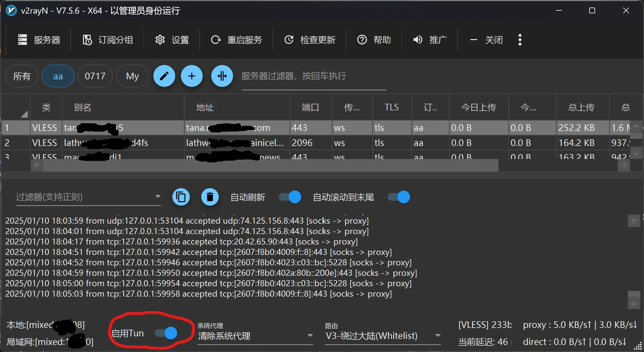Click log panel scroll up arrow

(634, 221)
